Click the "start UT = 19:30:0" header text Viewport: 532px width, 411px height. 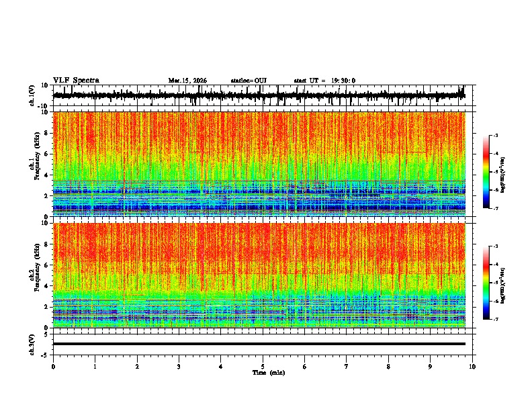pos(324,81)
